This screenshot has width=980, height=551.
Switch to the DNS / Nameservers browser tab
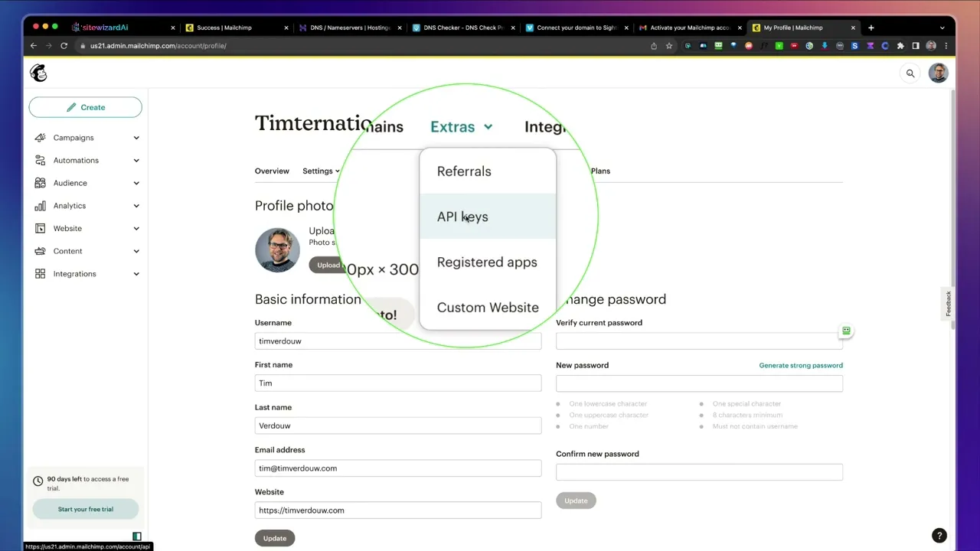pyautogui.click(x=350, y=28)
